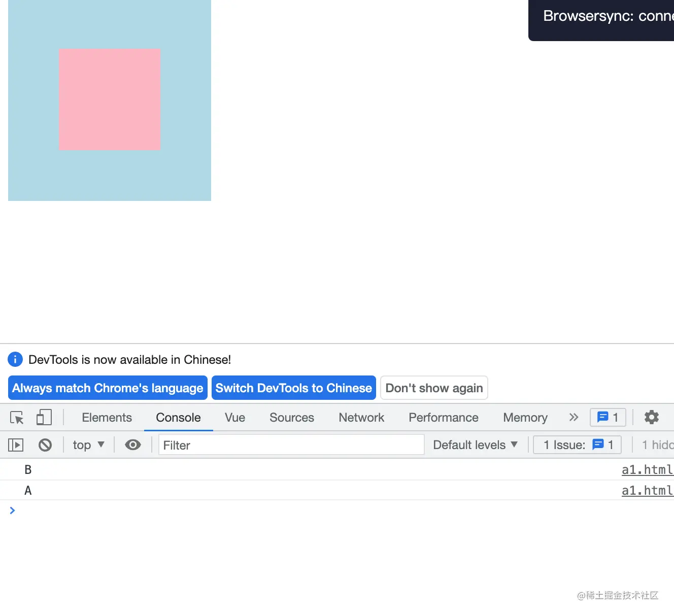Image resolution: width=674 pixels, height=616 pixels.
Task: Dismiss with Don't show again button
Action: coord(434,388)
